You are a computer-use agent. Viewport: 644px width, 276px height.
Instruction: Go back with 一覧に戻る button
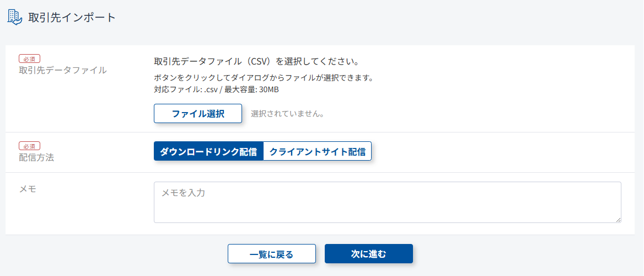(x=271, y=254)
